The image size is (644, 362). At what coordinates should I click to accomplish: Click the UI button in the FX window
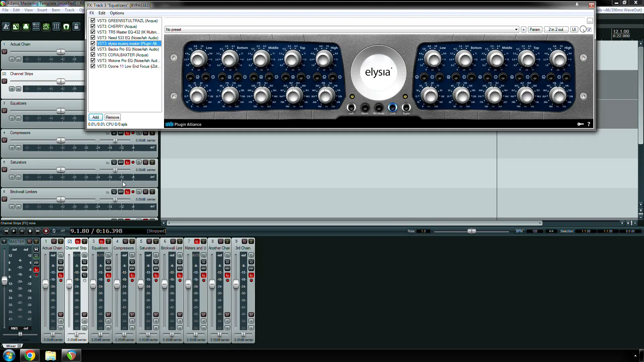pyautogui.click(x=574, y=29)
